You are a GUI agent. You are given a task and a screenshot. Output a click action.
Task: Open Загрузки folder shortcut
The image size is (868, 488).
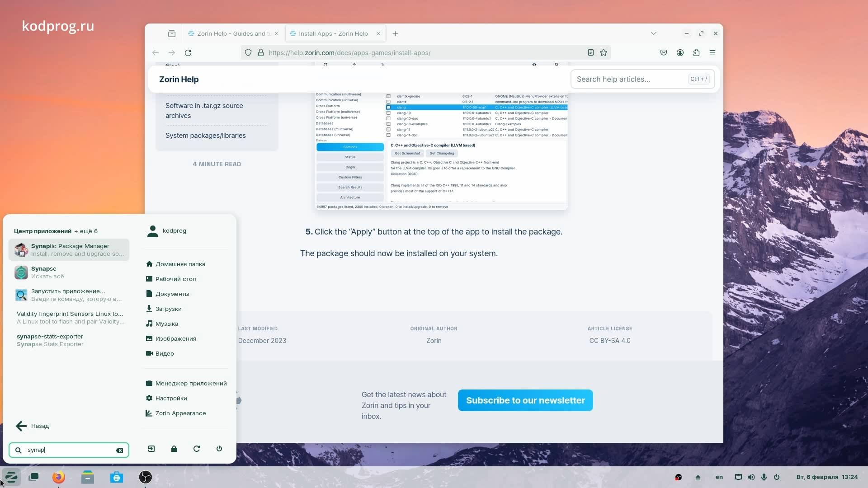[x=164, y=309]
